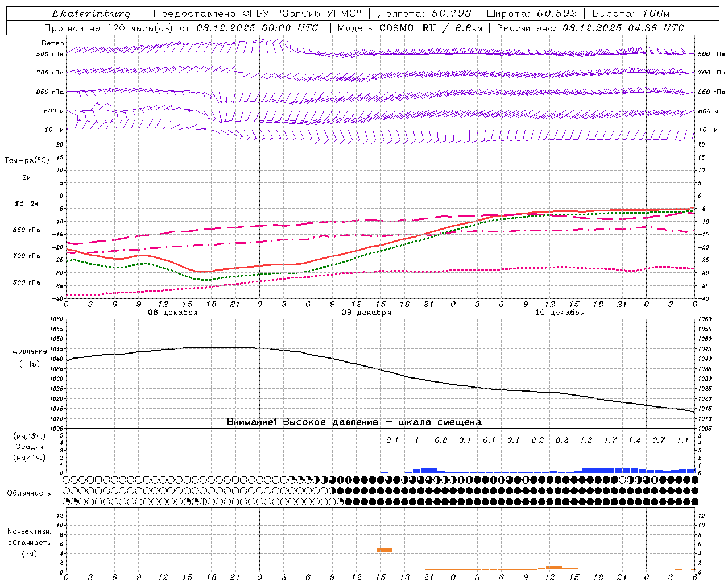Click the '700 гПа' temperature legend entry
This screenshot has height=582, width=728.
[27, 256]
